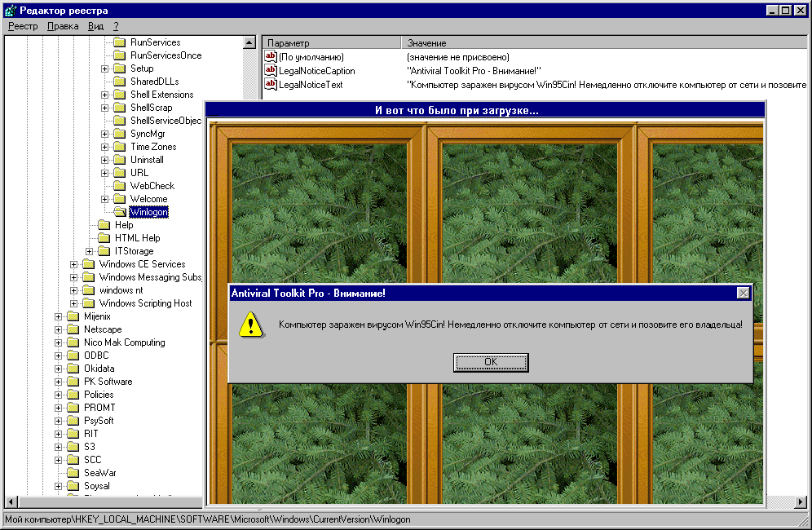Image resolution: width=812 pixels, height=530 pixels.
Task: Click the Параметр column header
Action: click(x=332, y=43)
